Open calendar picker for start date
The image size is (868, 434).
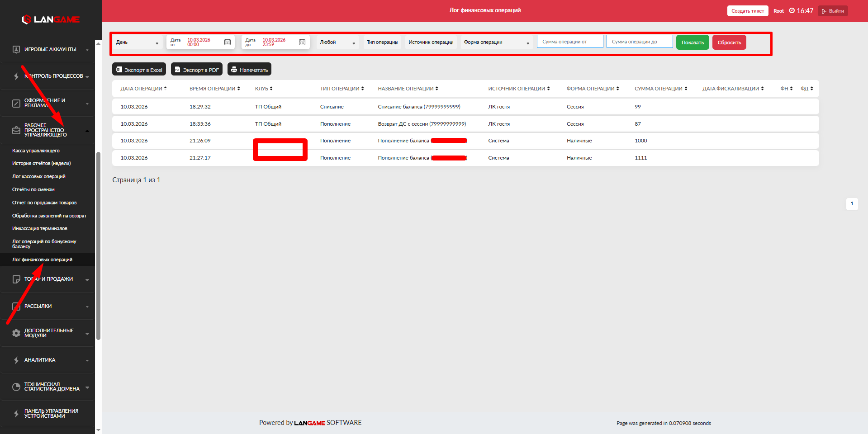coord(228,42)
